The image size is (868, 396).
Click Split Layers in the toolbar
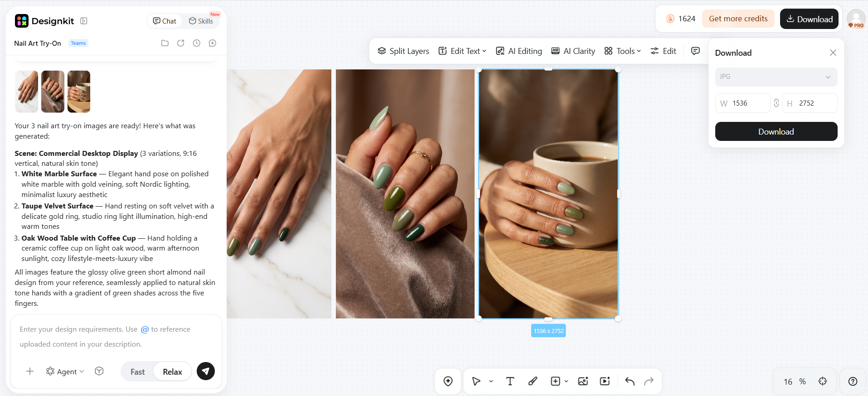tap(403, 51)
